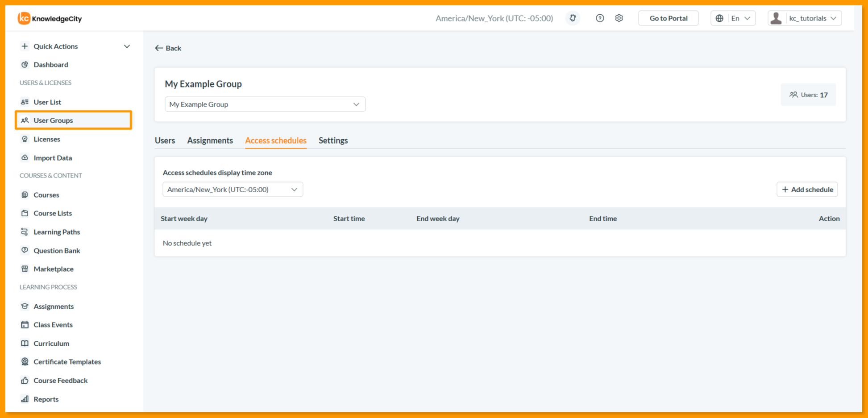Click the Marketplace store icon
Screen dimensions: 868x418
point(25,269)
